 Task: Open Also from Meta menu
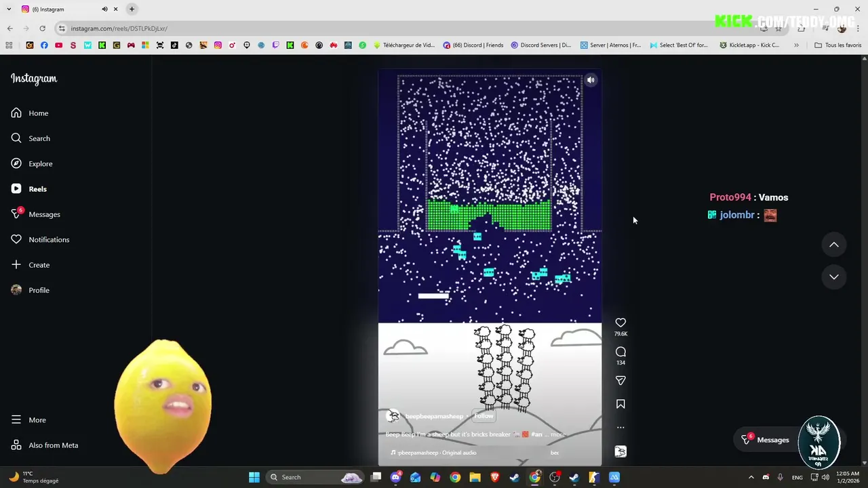pyautogui.click(x=45, y=445)
